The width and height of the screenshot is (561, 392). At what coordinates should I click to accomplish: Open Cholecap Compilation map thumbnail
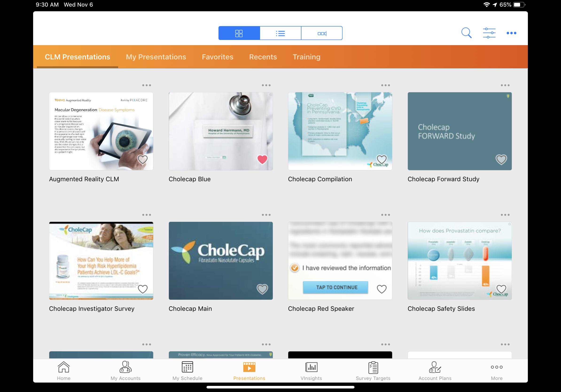[x=340, y=131]
